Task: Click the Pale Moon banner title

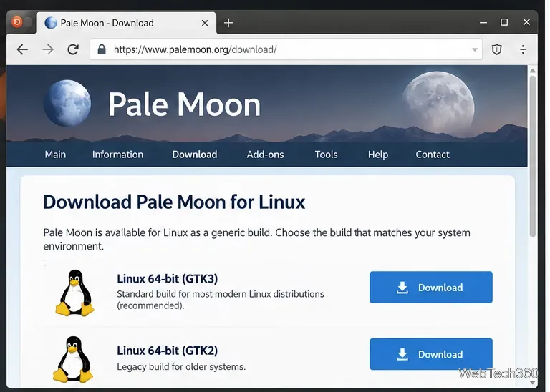Action: pyautogui.click(x=184, y=104)
